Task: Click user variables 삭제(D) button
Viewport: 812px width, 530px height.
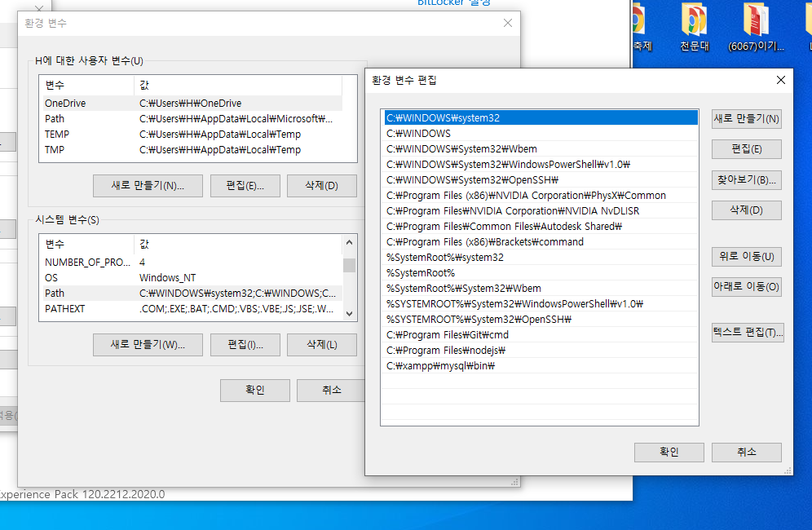Action: 321,185
